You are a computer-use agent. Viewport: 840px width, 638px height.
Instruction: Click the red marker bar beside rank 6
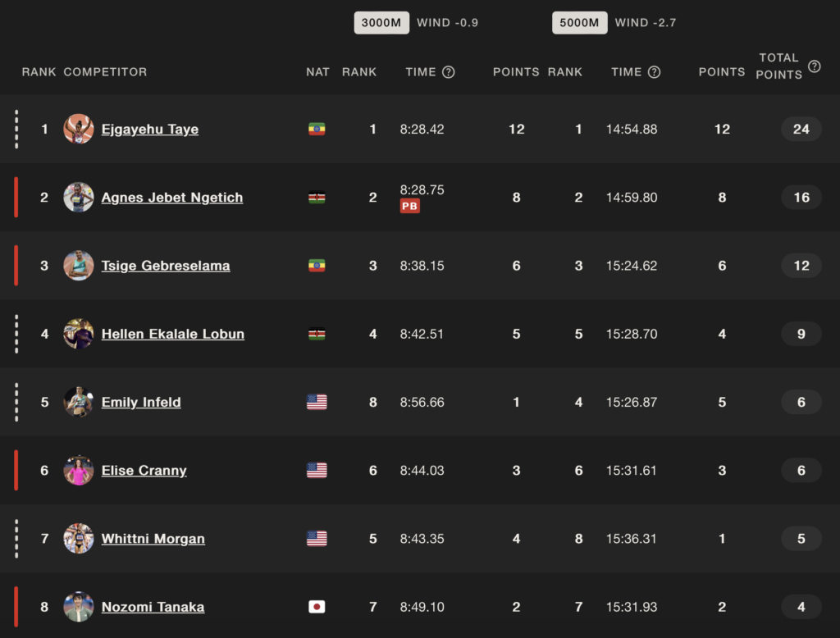point(16,471)
